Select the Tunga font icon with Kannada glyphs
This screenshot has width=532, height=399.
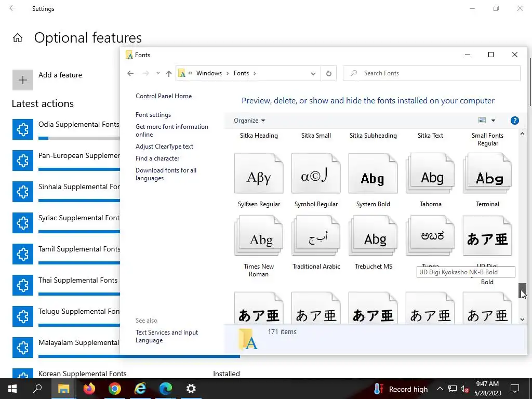[430, 235]
